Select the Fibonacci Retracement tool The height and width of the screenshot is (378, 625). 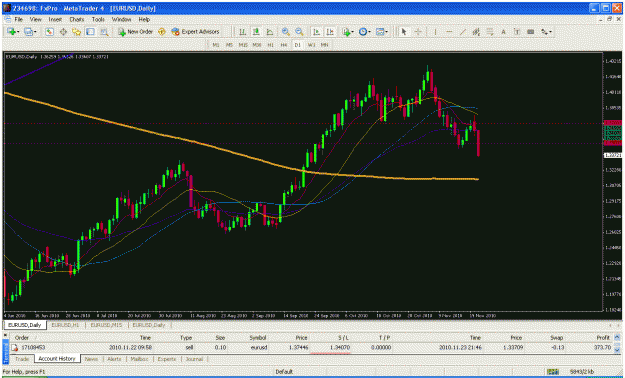point(489,32)
